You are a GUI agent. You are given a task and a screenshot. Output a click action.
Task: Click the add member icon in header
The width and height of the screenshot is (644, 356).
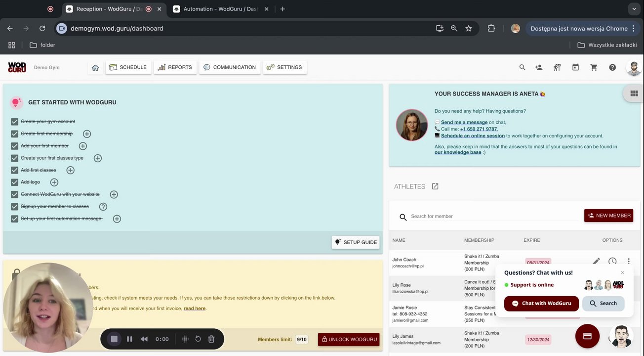click(x=539, y=67)
